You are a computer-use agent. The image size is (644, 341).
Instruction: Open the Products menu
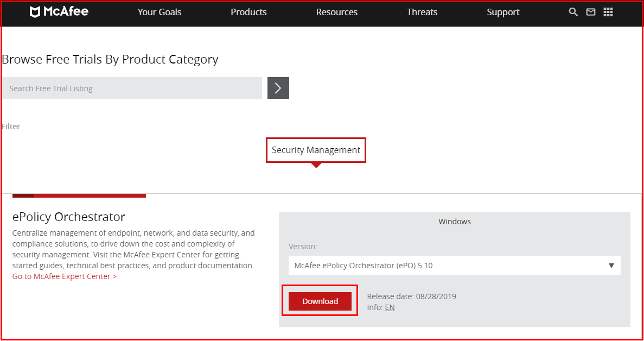point(248,12)
